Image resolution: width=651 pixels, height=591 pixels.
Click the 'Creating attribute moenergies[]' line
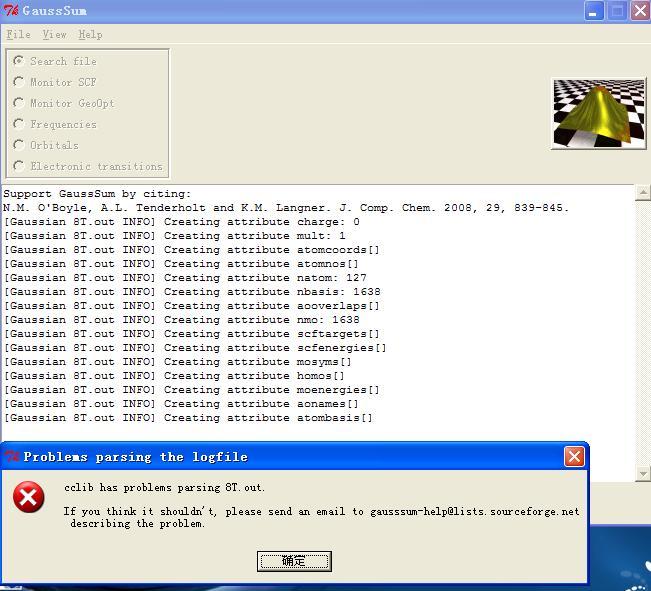tap(191, 390)
